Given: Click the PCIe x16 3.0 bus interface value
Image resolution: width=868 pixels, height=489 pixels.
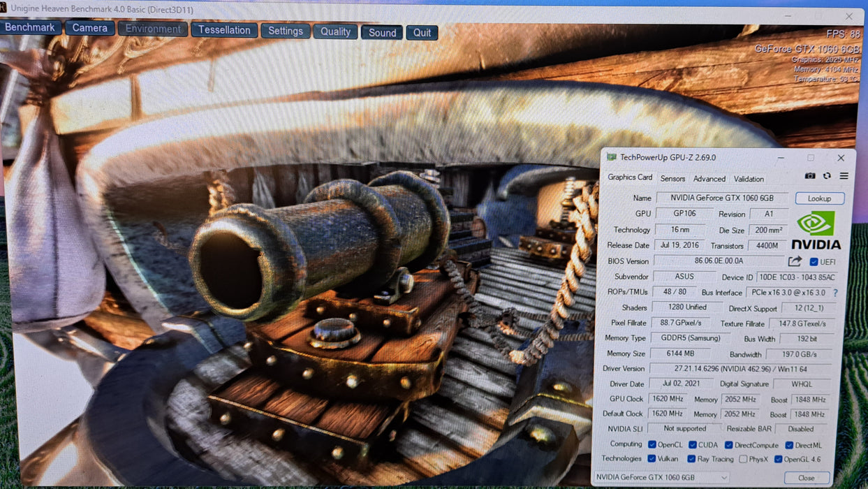Looking at the screenshot, I should pyautogui.click(x=788, y=293).
